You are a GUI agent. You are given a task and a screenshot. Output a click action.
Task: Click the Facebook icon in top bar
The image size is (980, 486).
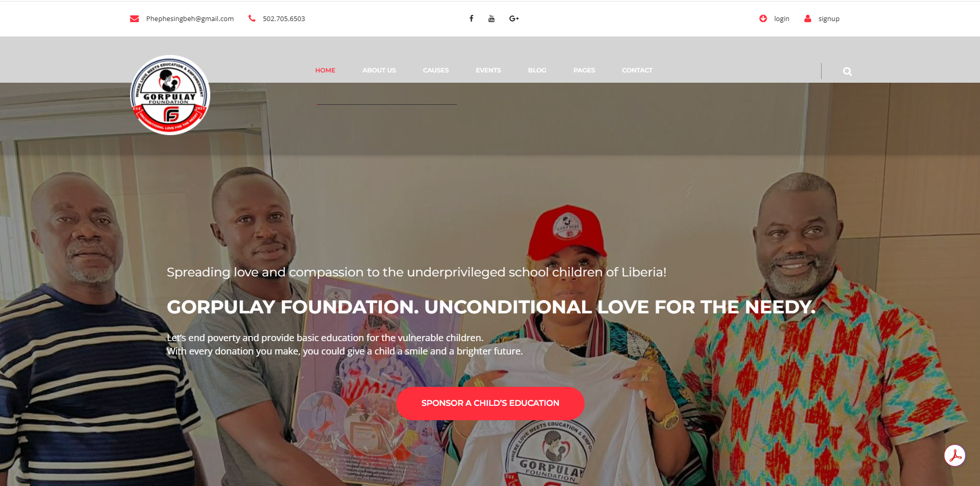point(471,18)
